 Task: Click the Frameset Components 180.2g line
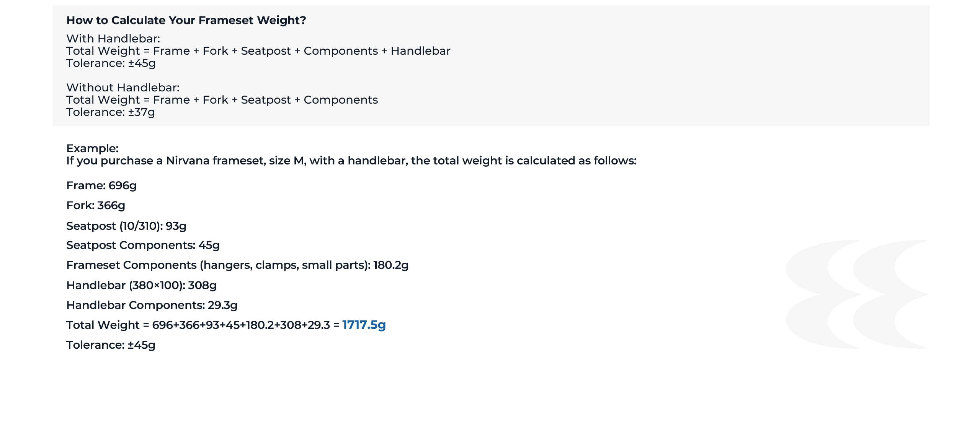[237, 265]
